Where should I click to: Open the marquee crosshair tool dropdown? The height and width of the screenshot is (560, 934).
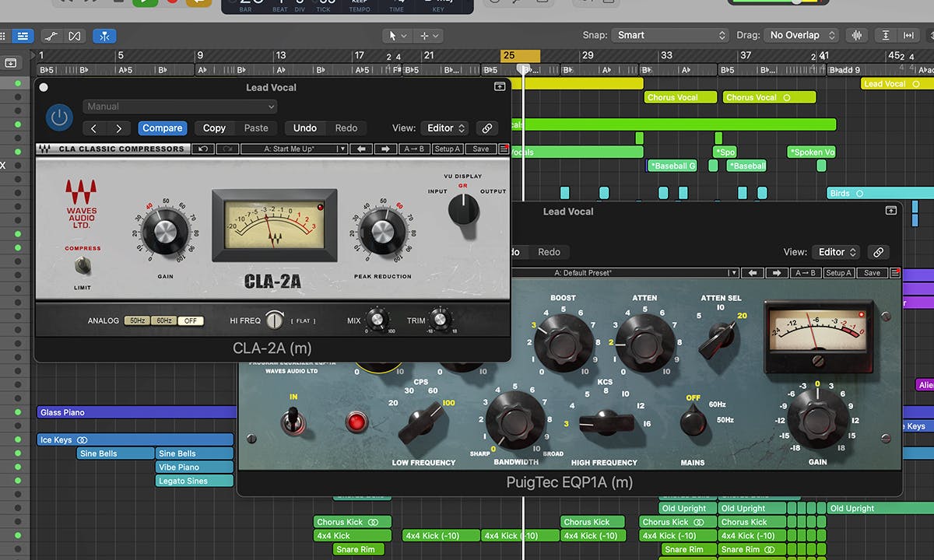[429, 35]
